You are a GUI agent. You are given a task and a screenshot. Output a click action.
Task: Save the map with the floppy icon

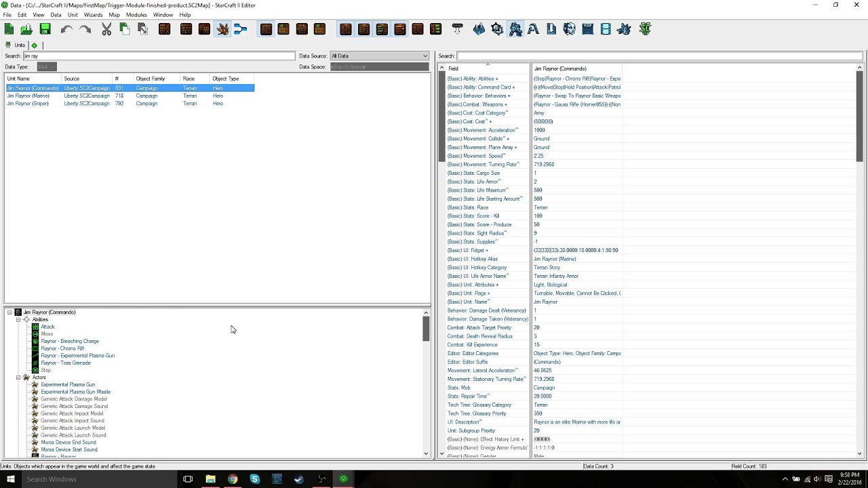pyautogui.click(x=45, y=29)
